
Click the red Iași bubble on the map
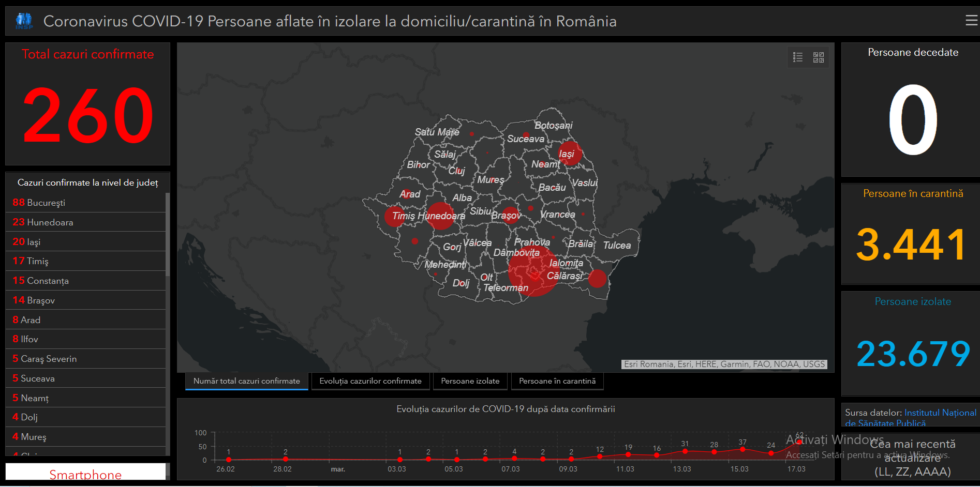point(570,153)
